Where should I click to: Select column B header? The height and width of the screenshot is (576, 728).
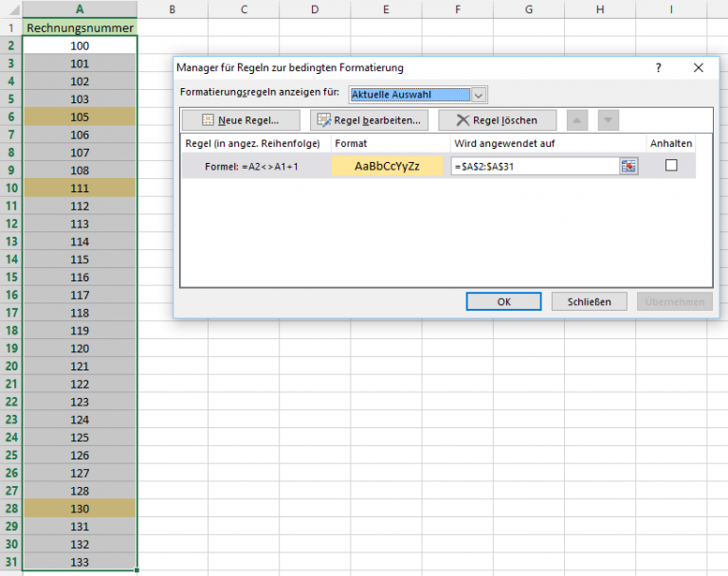(x=172, y=9)
